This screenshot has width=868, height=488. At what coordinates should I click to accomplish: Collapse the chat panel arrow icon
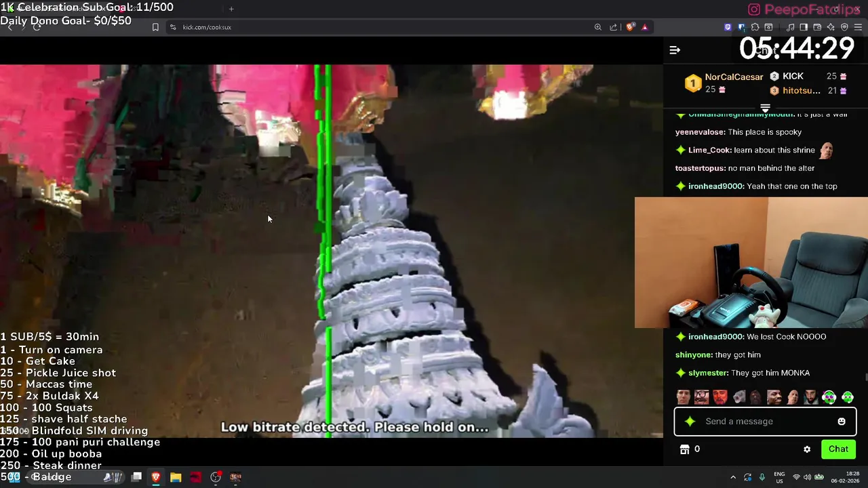coord(675,50)
